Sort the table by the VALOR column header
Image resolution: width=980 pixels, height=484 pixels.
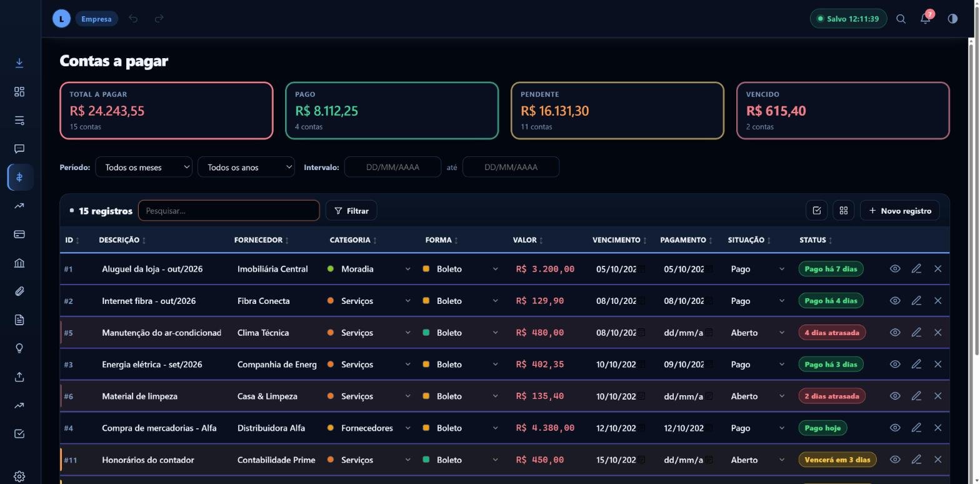pyautogui.click(x=528, y=240)
